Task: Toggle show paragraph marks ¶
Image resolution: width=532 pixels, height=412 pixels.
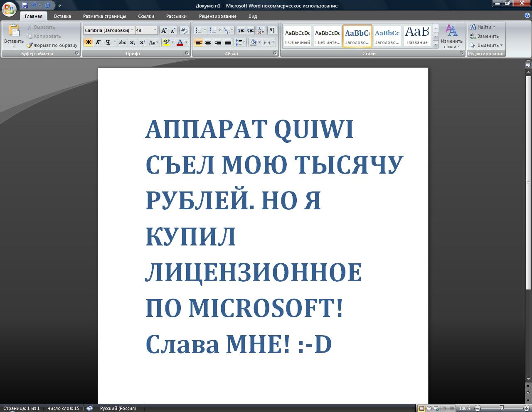Action: click(x=272, y=30)
